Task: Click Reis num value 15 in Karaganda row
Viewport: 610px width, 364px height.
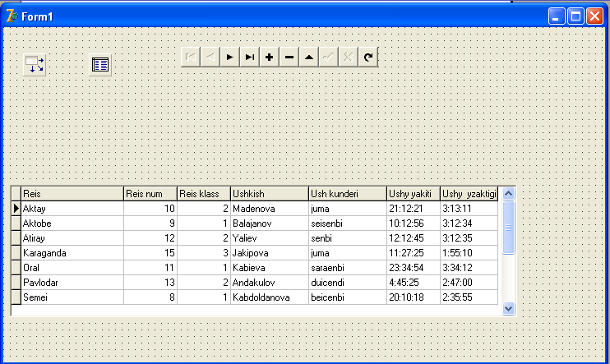Action: (150, 253)
